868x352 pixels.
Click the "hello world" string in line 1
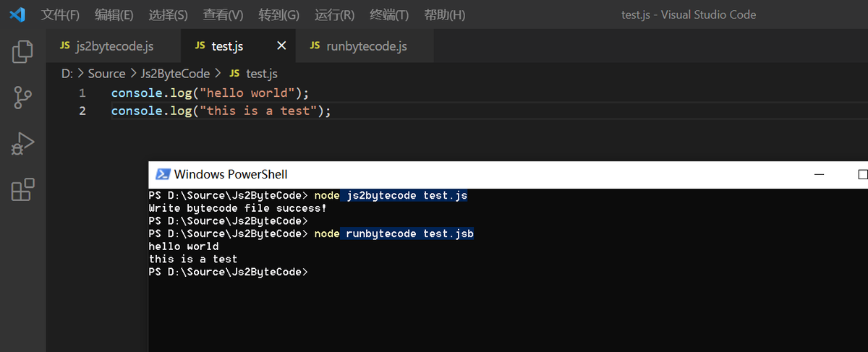point(249,93)
